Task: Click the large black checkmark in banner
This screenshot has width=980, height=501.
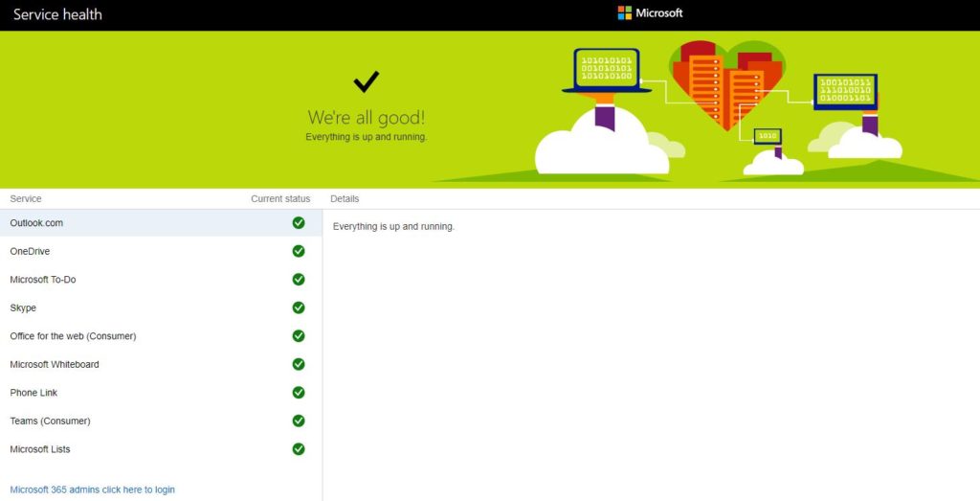Action: [367, 81]
